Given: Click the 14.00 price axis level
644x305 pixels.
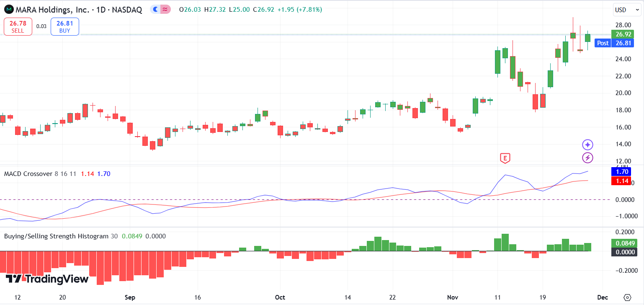Looking at the screenshot, I should (623, 144).
